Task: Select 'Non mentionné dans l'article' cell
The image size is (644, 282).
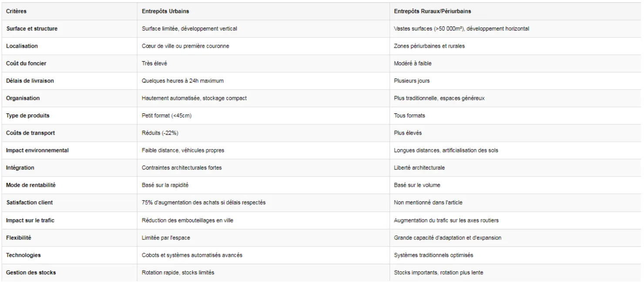Action: click(x=426, y=203)
